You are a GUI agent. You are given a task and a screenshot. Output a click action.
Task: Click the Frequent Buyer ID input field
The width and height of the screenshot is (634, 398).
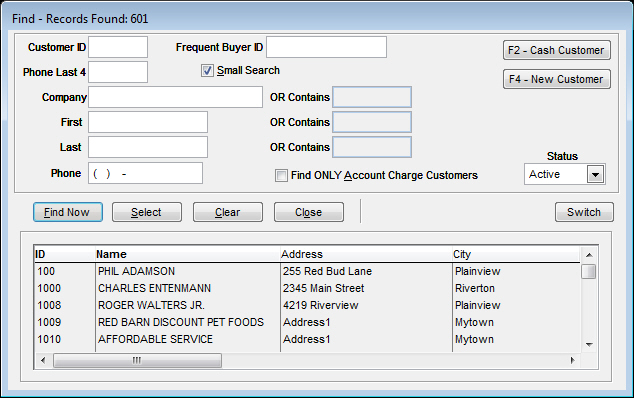click(x=326, y=47)
